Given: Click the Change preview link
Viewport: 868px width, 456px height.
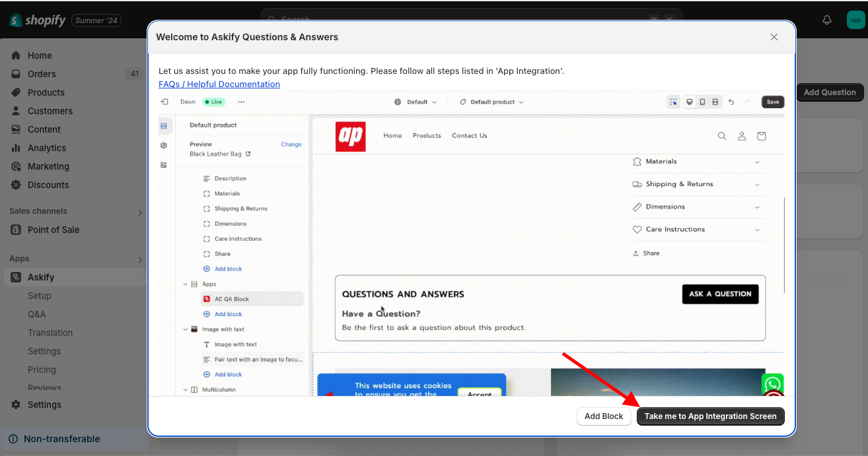Looking at the screenshot, I should click(x=291, y=144).
